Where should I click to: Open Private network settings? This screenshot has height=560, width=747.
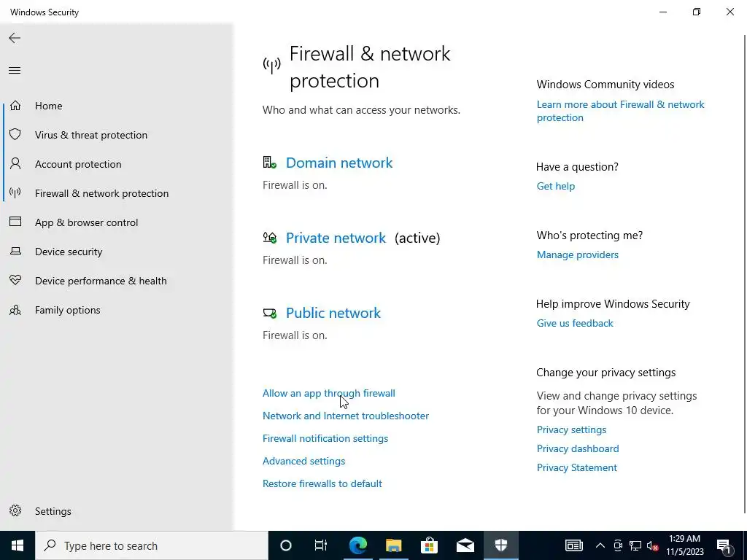click(336, 238)
